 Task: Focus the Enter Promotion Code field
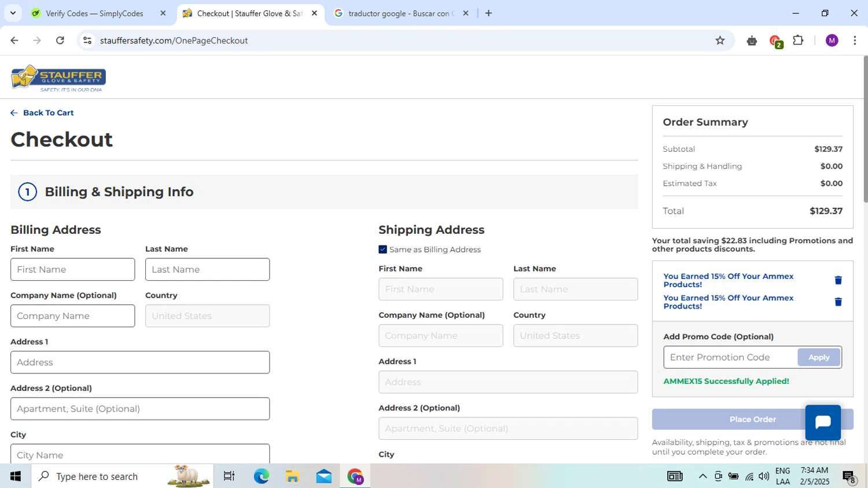click(x=730, y=357)
